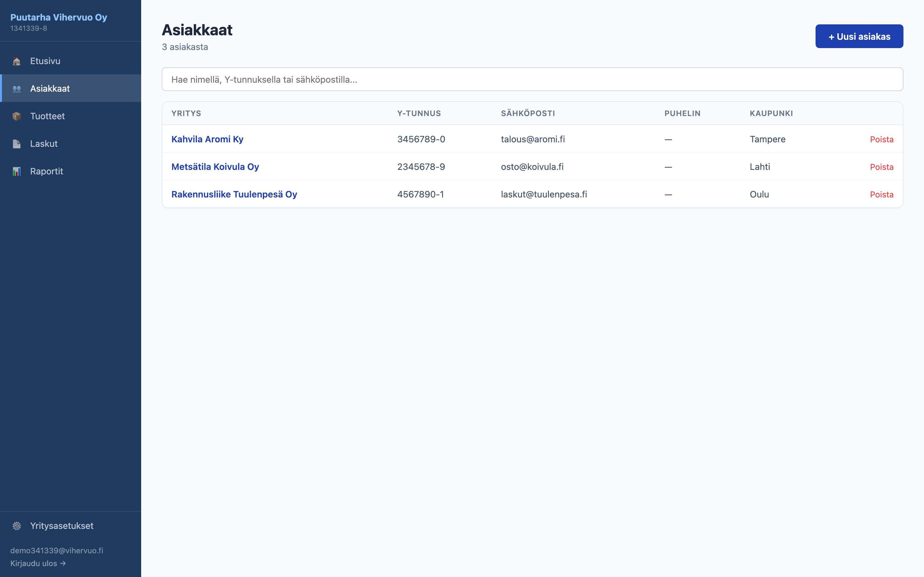Click Kirjaudu ulos to log out
The image size is (924, 577).
[x=38, y=563]
